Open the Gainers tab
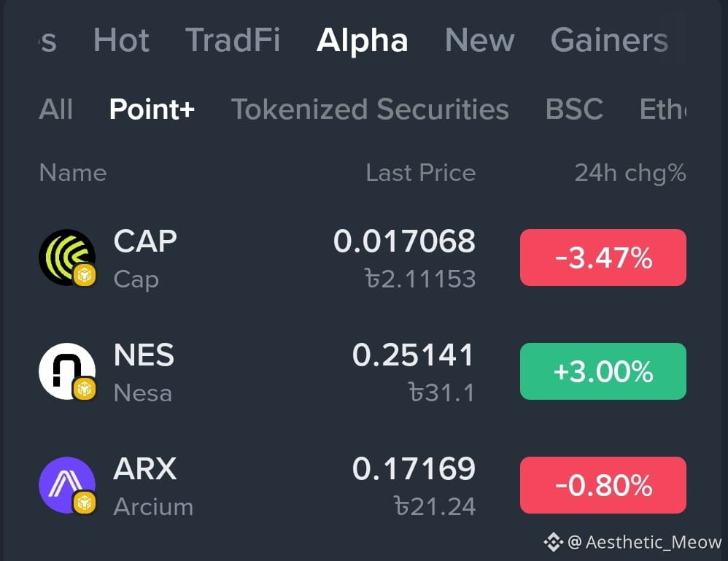728x561 pixels. (x=609, y=40)
